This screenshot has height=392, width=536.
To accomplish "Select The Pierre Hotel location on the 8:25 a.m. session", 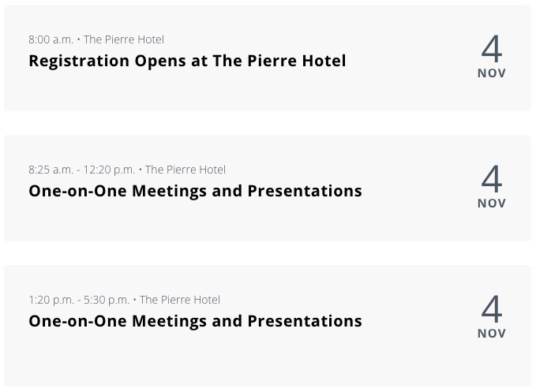I will [x=186, y=170].
